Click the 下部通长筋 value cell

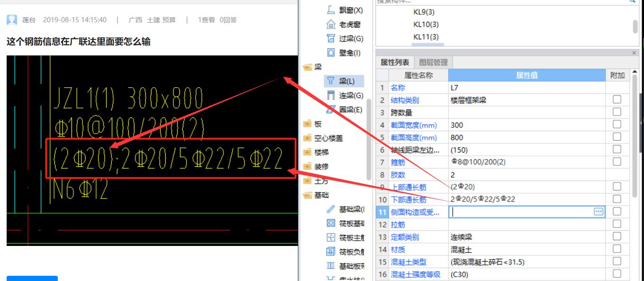527,199
